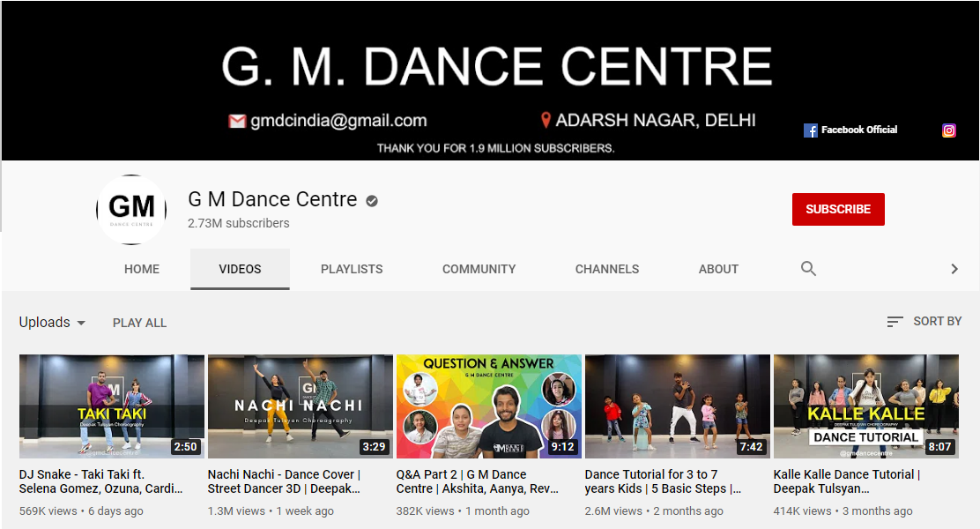Viewport: 980px width, 529px height.
Task: Click the 2.73M subscribers text
Action: [x=239, y=223]
